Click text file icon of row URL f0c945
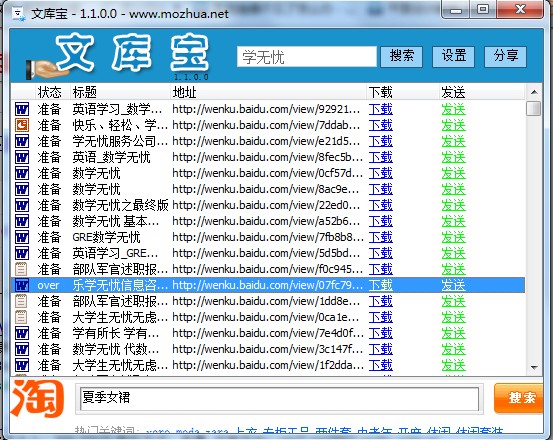The width and height of the screenshot is (553, 440). 21,269
